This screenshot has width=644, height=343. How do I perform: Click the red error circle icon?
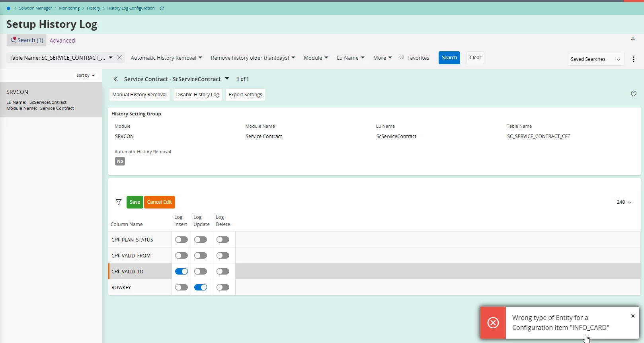coord(493,323)
